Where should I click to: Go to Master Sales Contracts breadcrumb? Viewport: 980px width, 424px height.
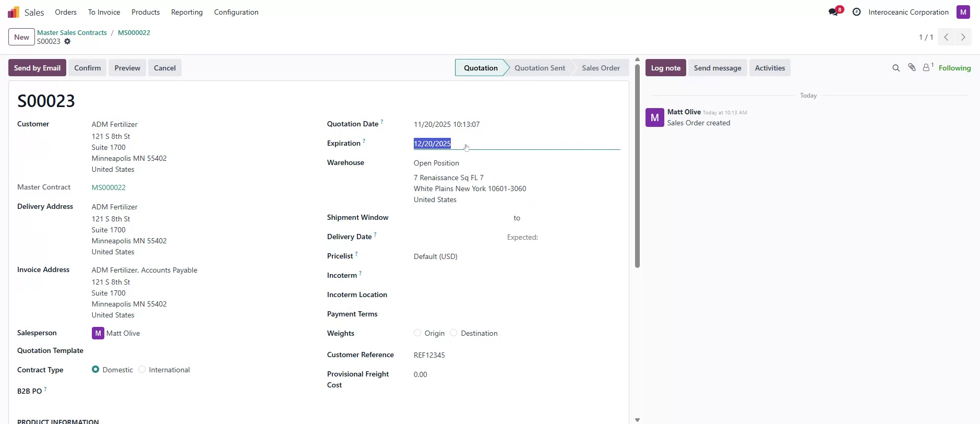point(72,32)
